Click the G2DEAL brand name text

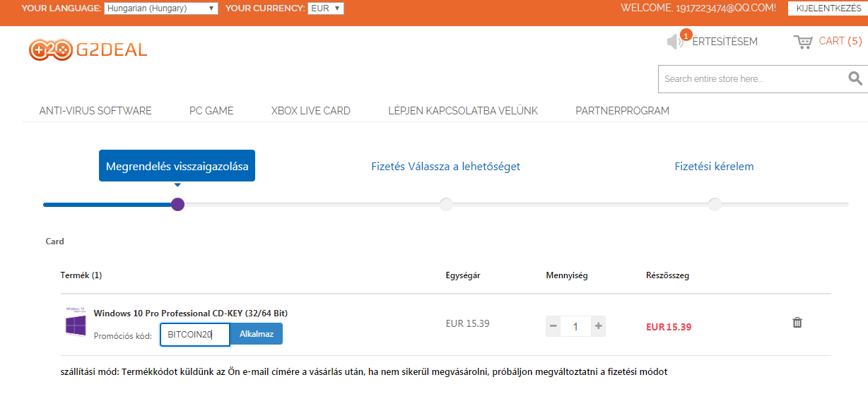[112, 49]
